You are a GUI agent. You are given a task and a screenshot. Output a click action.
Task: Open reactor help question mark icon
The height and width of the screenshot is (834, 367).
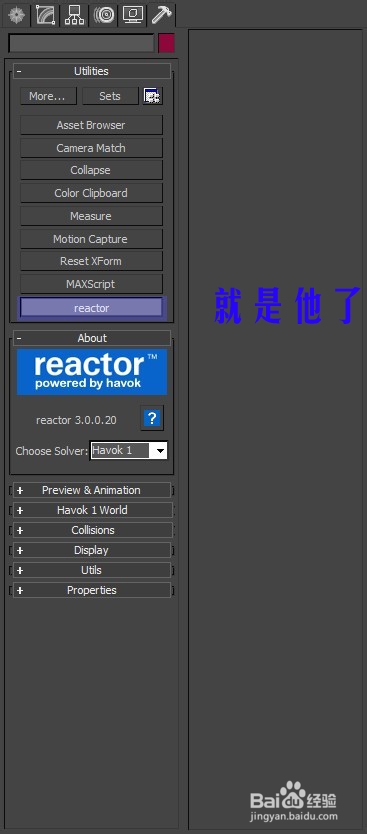point(152,418)
